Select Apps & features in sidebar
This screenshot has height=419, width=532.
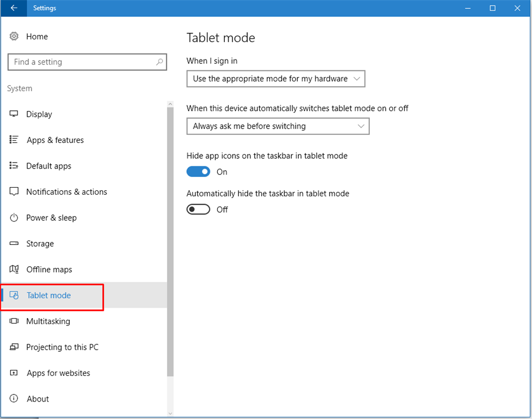(x=84, y=140)
